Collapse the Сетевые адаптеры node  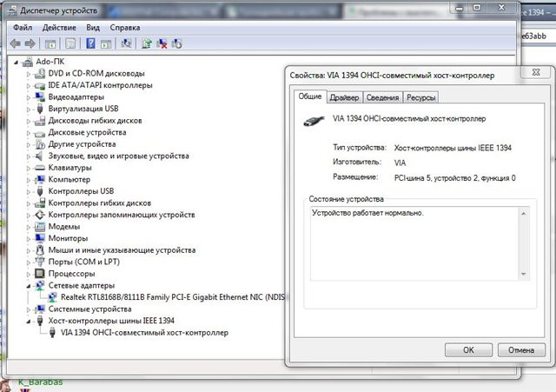[x=29, y=285]
